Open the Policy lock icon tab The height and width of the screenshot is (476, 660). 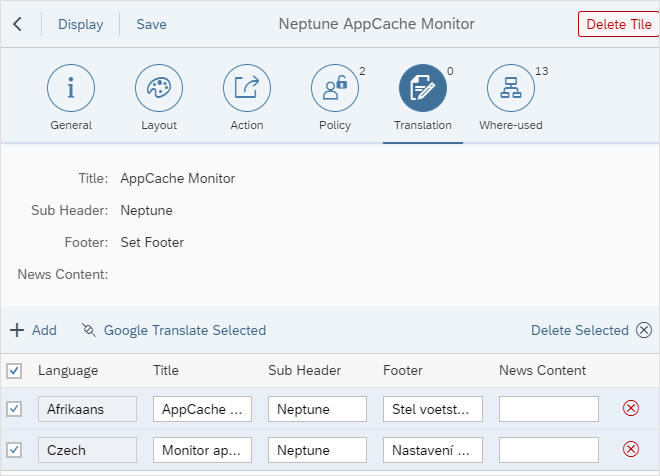point(335,88)
